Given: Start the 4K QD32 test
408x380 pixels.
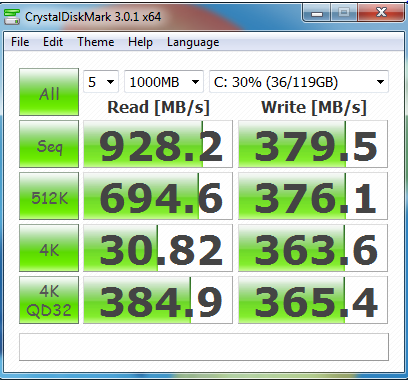Looking at the screenshot, I should pos(49,300).
